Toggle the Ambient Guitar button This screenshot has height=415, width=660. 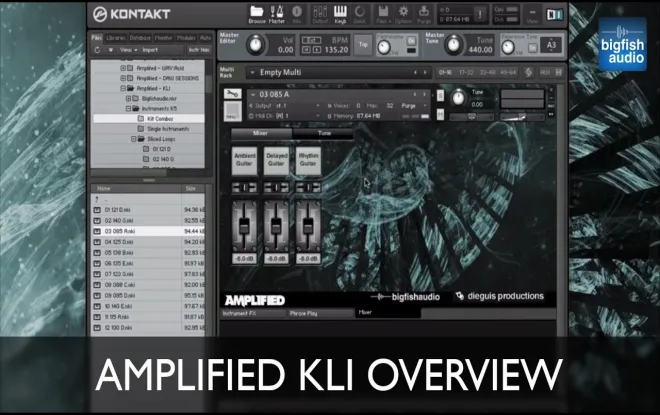click(x=244, y=160)
